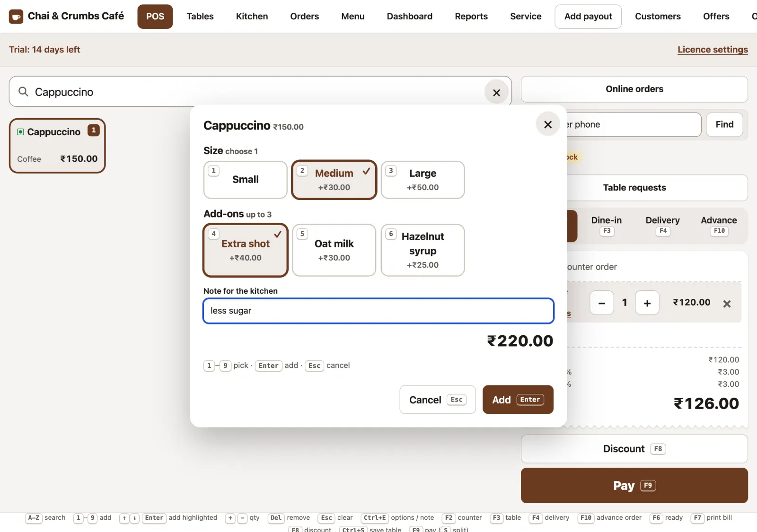Switch order type to Advance
The width and height of the screenshot is (757, 532).
pyautogui.click(x=719, y=225)
